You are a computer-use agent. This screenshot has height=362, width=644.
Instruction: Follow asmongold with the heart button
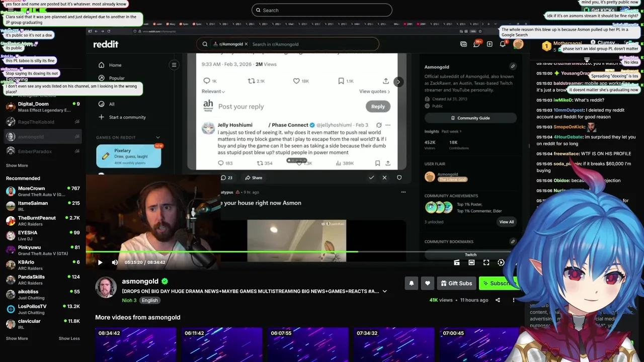click(x=427, y=283)
